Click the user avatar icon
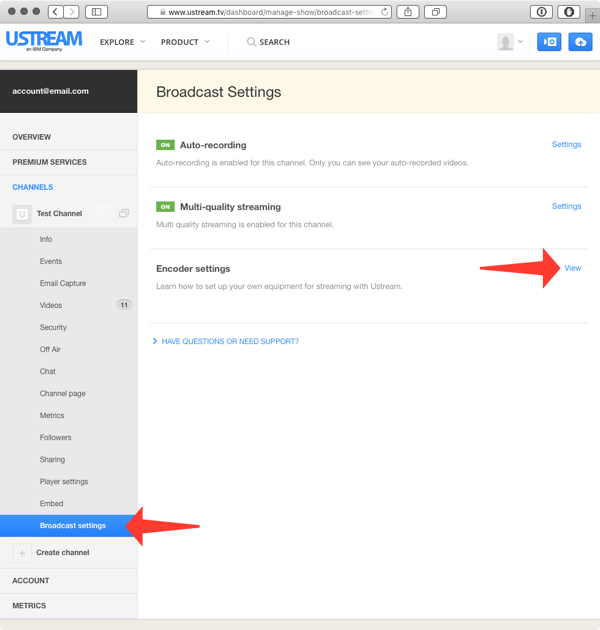 click(x=505, y=42)
